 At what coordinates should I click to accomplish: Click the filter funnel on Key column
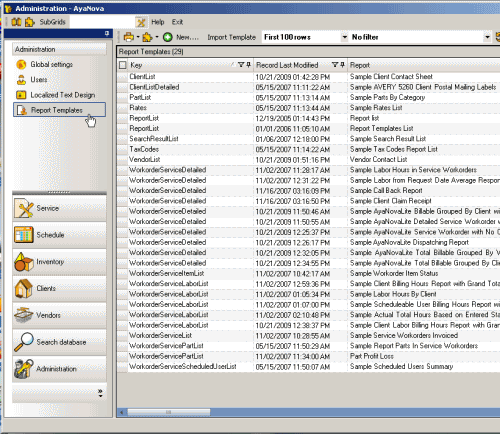[241, 65]
